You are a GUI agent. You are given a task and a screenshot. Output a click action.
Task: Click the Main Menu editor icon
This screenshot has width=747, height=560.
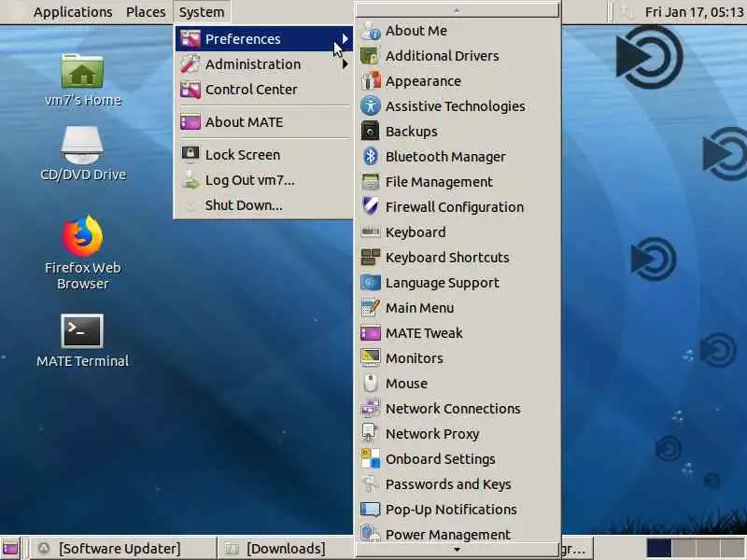[x=370, y=308]
